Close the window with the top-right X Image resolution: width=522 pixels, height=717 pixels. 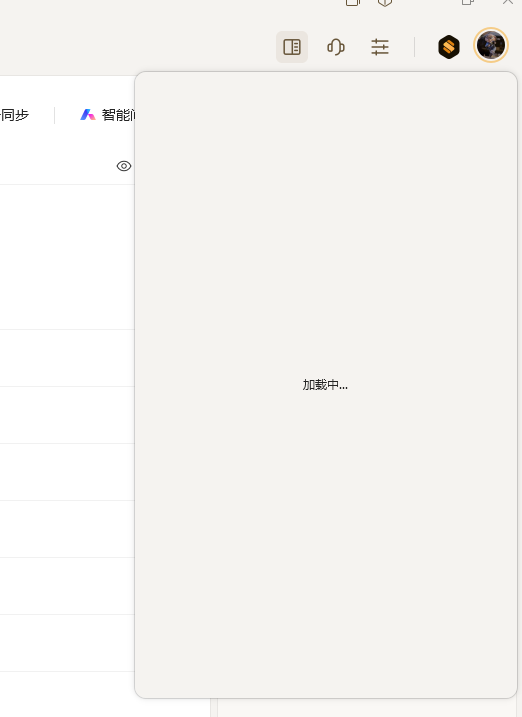(x=508, y=2)
